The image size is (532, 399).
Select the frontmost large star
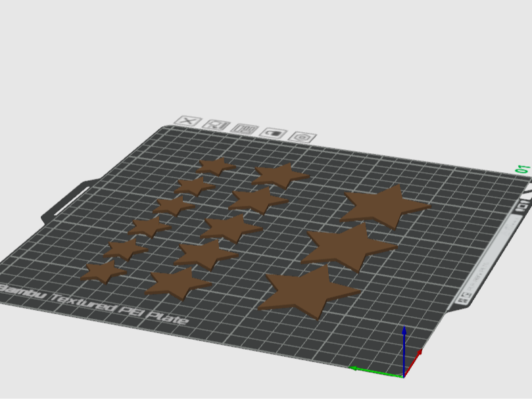309,292
